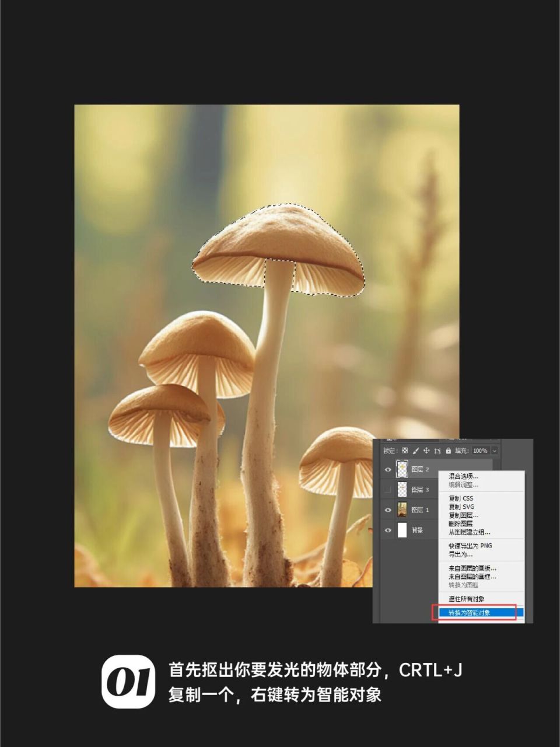
Task: Show 图层 3 via its empty visibility box
Action: click(x=388, y=490)
